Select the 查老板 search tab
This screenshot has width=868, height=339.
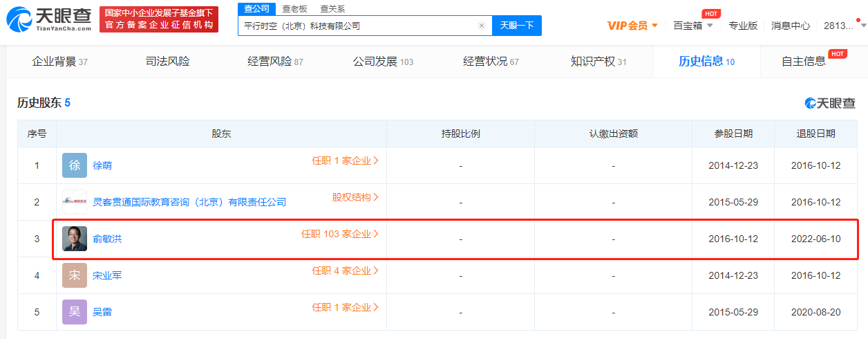294,9
